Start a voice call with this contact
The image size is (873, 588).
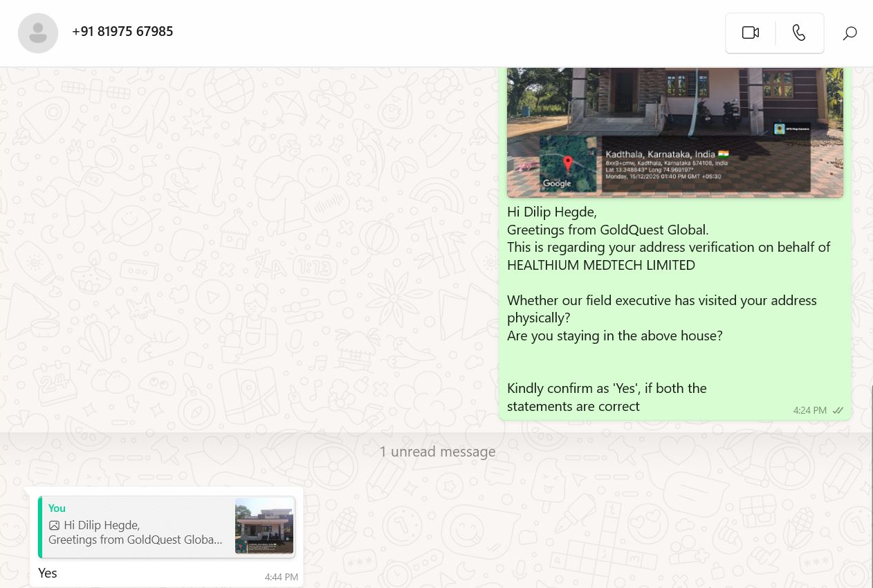pyautogui.click(x=799, y=33)
